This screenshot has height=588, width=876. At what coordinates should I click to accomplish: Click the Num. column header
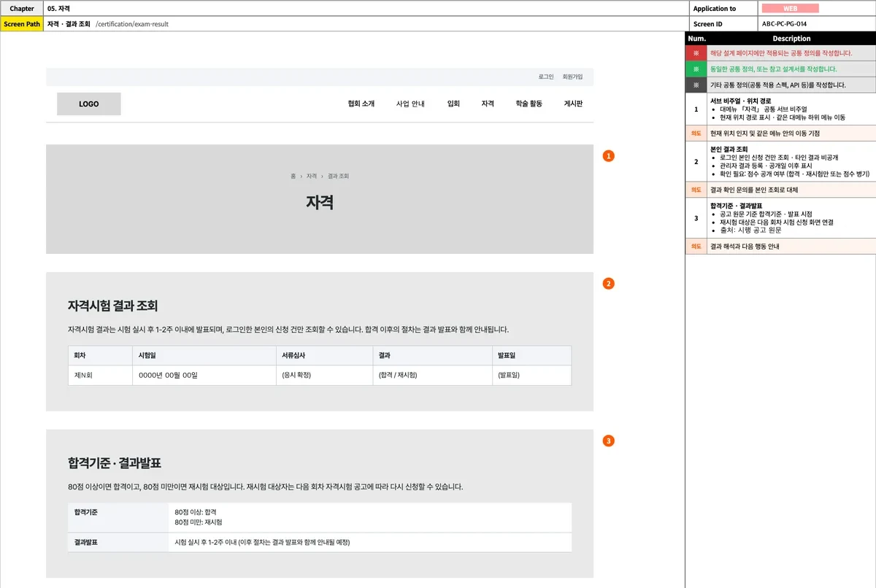(x=696, y=39)
